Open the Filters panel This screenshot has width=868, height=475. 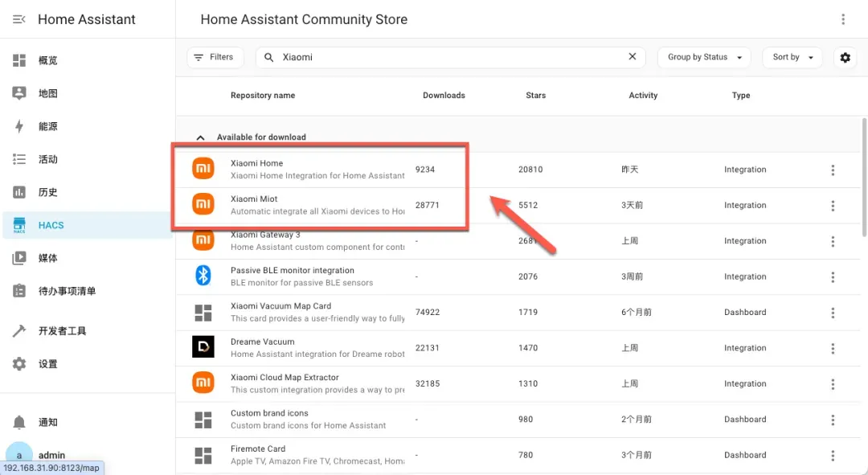click(x=214, y=58)
